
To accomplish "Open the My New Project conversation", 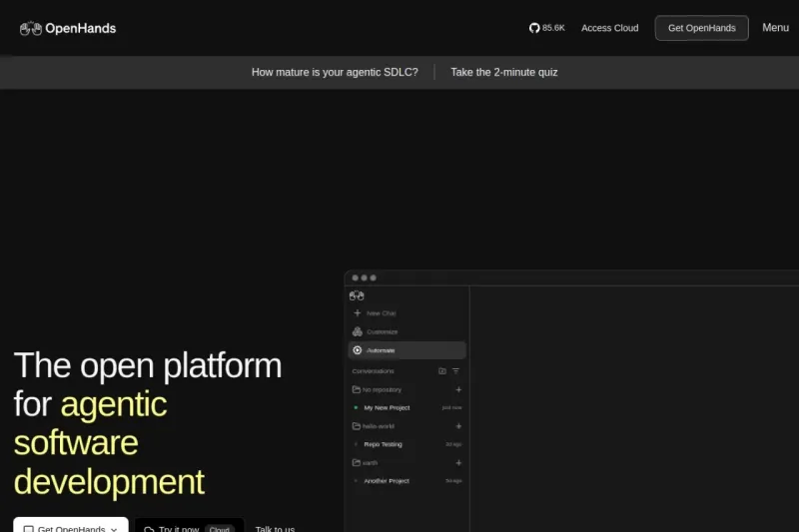I will [387, 408].
